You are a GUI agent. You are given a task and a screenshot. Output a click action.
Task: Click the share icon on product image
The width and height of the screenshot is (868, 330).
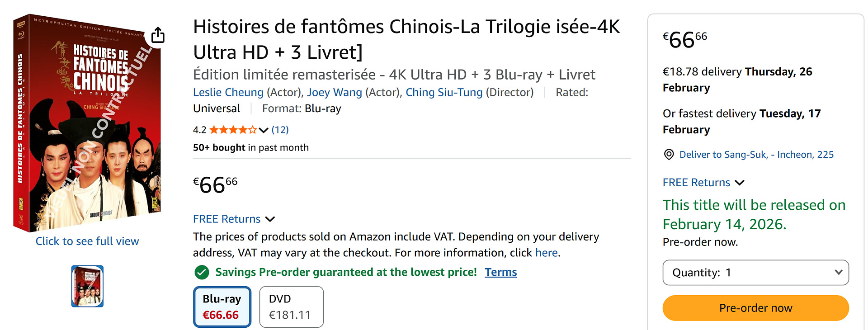click(158, 35)
